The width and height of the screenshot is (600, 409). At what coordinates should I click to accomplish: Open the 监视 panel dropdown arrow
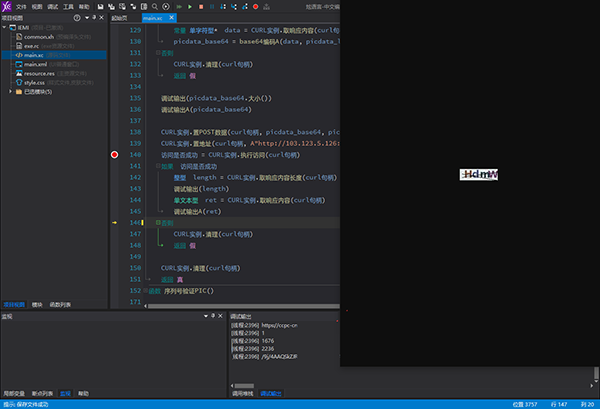(206, 316)
